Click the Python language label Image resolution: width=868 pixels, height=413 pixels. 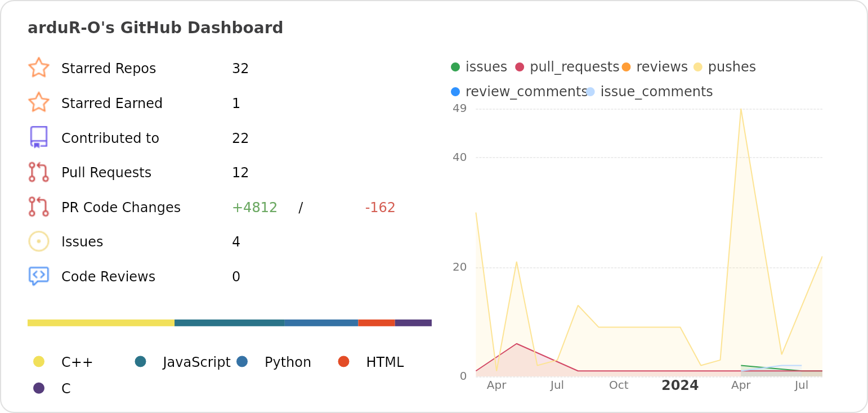[x=288, y=362]
